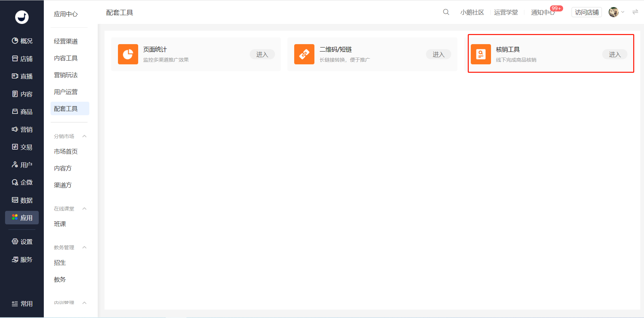Click the switch arrows icon at top right
644x318 pixels.
click(x=635, y=12)
